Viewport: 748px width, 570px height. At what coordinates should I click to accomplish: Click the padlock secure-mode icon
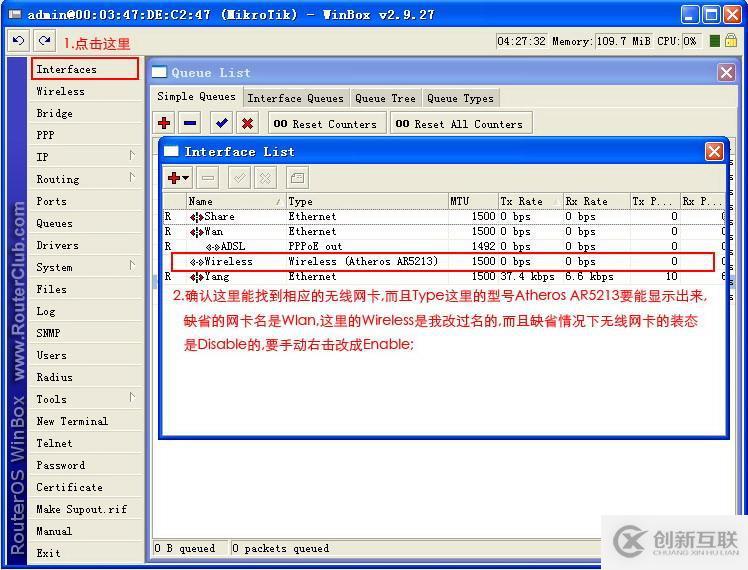pyautogui.click(x=730, y=41)
